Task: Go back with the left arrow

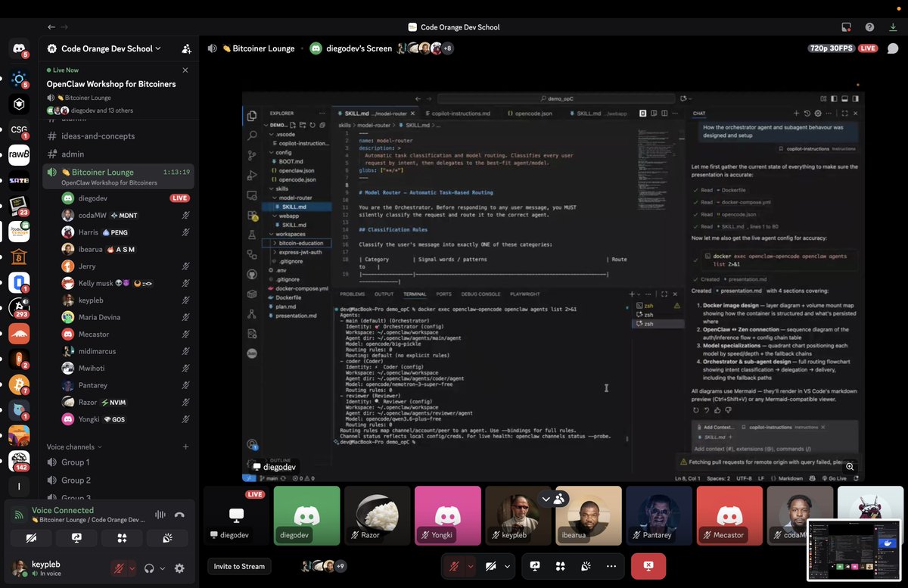Action: pyautogui.click(x=51, y=27)
